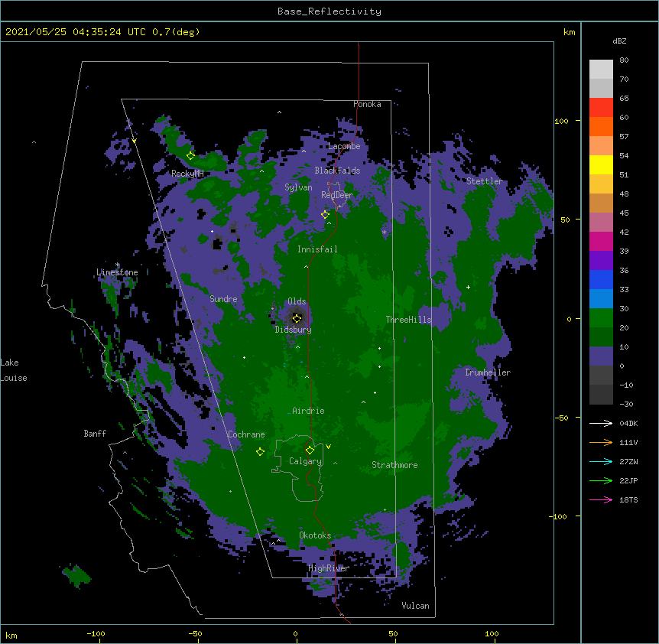This screenshot has height=644, width=659.
Task: Click the white 04DK arrow legend
Action: 601,423
